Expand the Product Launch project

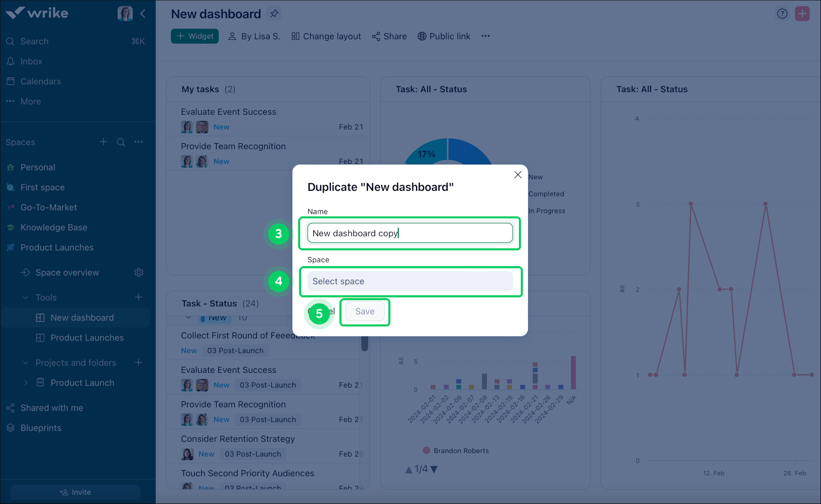[26, 383]
